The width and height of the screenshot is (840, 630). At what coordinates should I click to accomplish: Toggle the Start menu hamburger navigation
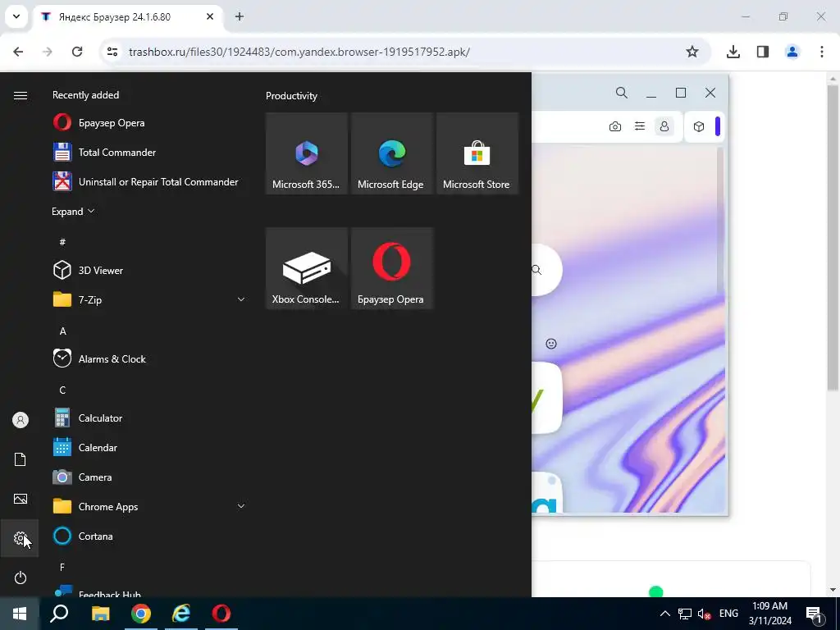(20, 95)
